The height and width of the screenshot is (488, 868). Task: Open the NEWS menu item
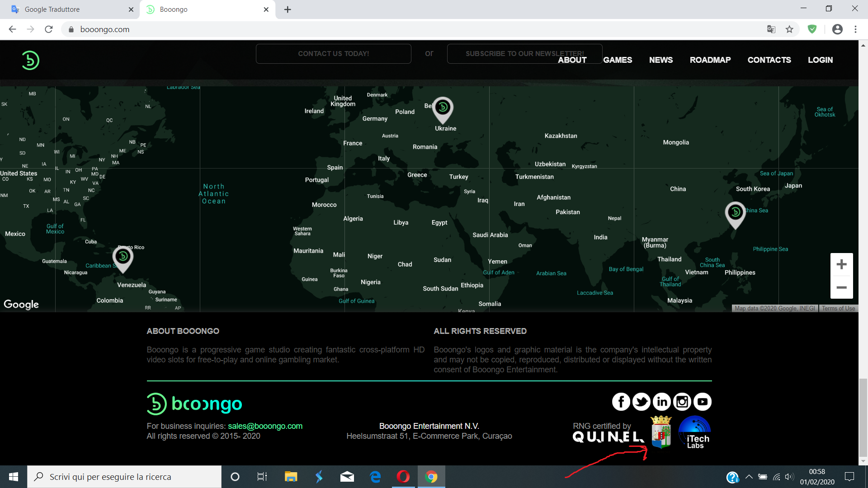[661, 60]
